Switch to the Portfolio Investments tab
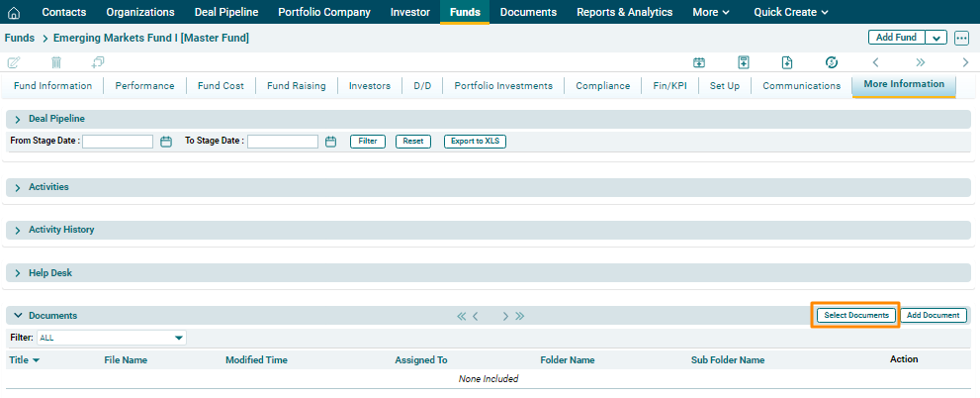The width and height of the screenshot is (980, 398). tap(503, 86)
